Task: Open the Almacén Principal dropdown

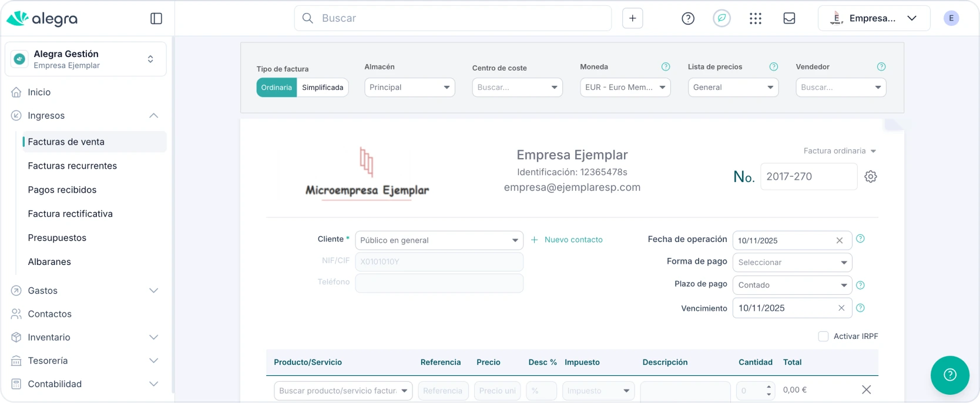Action: pyautogui.click(x=410, y=88)
